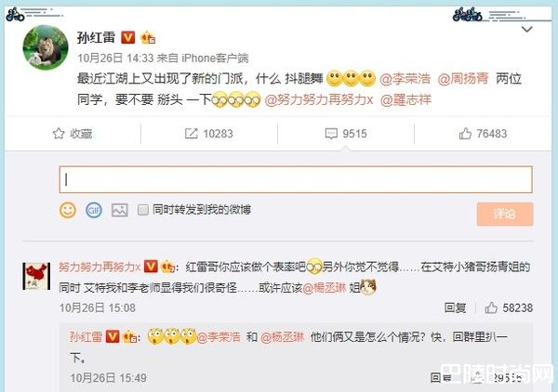Screen dimensions: 558x392
Task: Like the post with 76483 thumbs-up
Action: [465, 134]
